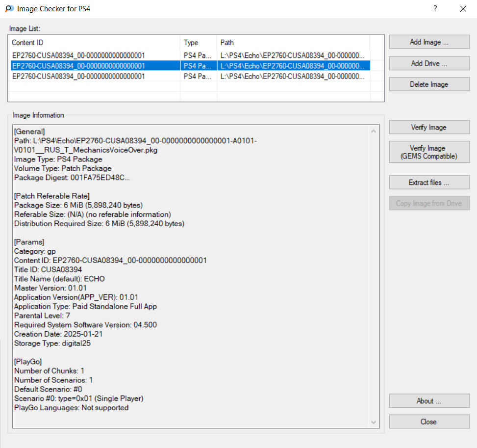Viewport: 477px width, 448px height.
Task: Click 'Required System Software Version: 04.500'
Action: (x=85, y=325)
